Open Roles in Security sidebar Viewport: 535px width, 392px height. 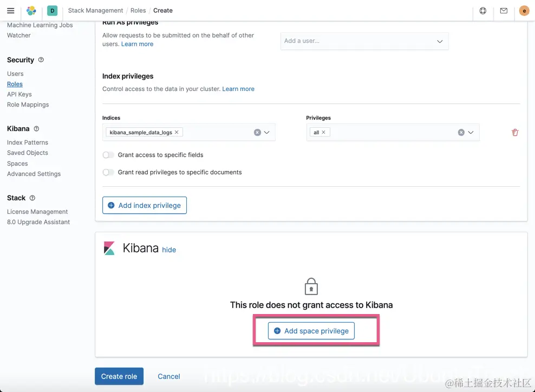tap(15, 84)
